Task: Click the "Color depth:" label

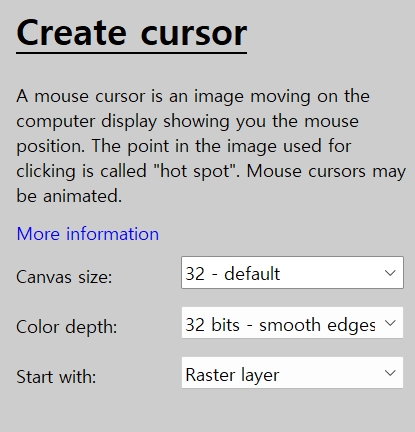Action: pyautogui.click(x=67, y=327)
